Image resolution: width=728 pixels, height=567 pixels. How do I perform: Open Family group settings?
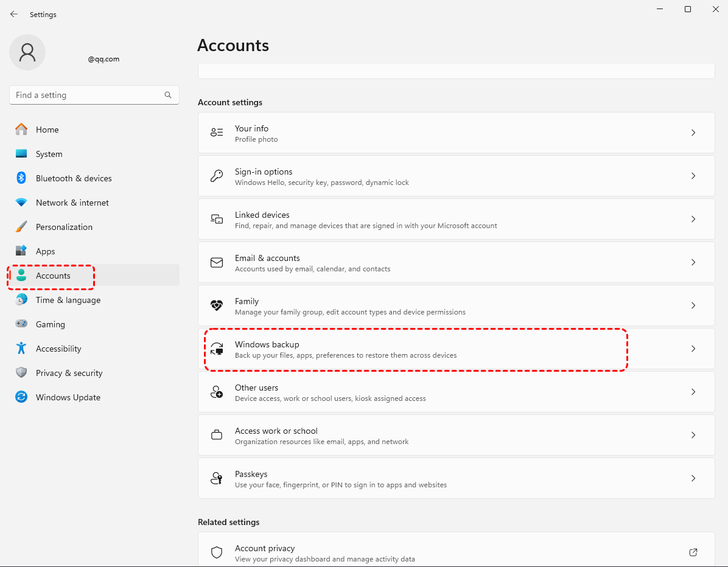pos(457,305)
